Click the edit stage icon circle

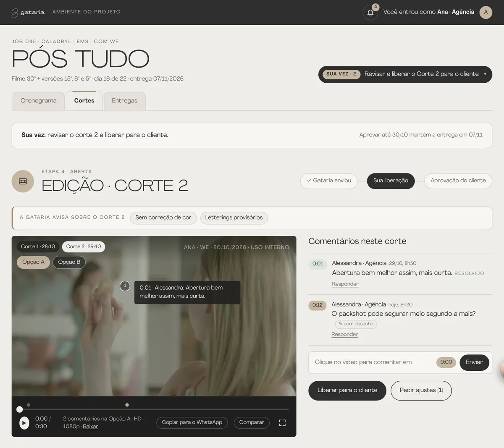coord(23,181)
